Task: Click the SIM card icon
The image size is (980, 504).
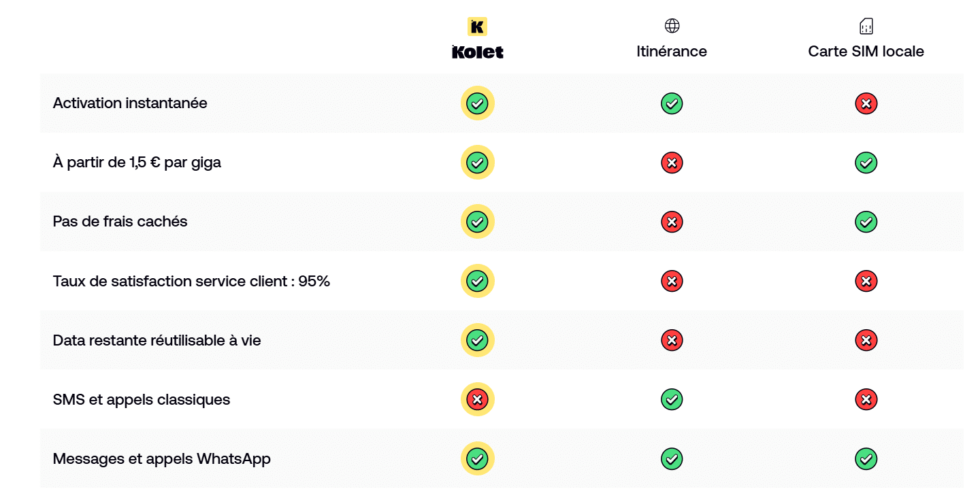Action: pos(866,27)
